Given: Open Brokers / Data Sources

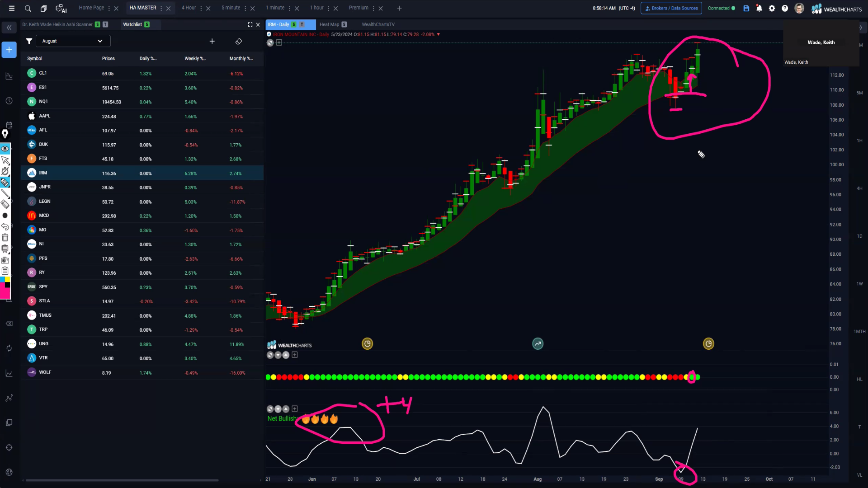Looking at the screenshot, I should point(671,8).
